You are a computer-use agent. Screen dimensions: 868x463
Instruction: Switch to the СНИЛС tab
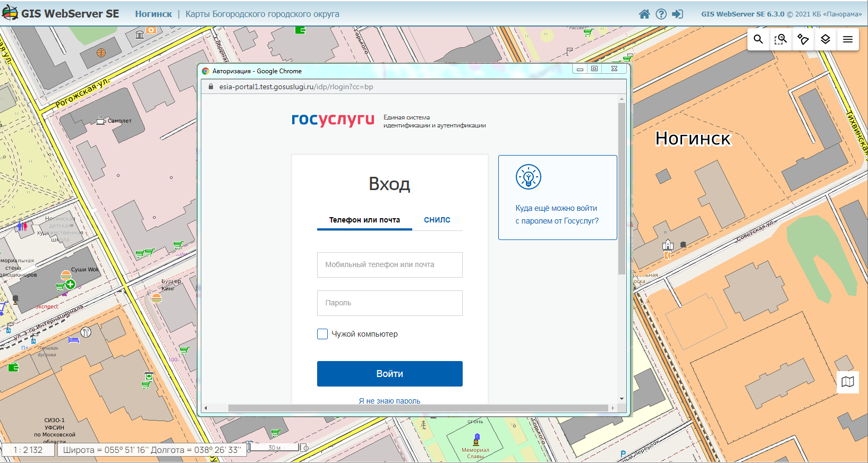coord(437,220)
